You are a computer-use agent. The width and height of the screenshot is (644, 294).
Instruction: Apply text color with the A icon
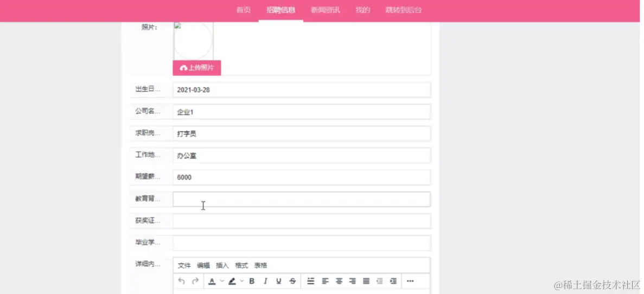tap(212, 282)
